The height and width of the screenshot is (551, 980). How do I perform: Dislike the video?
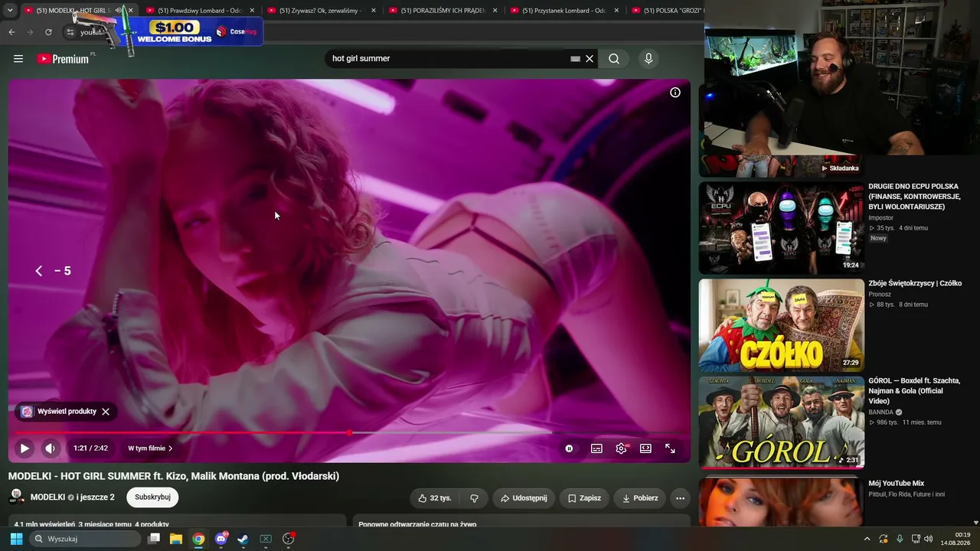tap(474, 498)
